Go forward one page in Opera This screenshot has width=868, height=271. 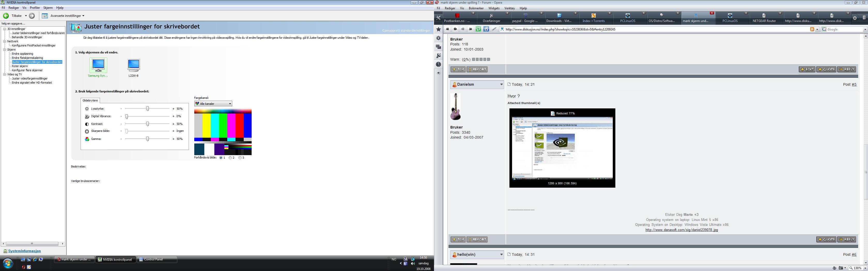[x=463, y=29]
